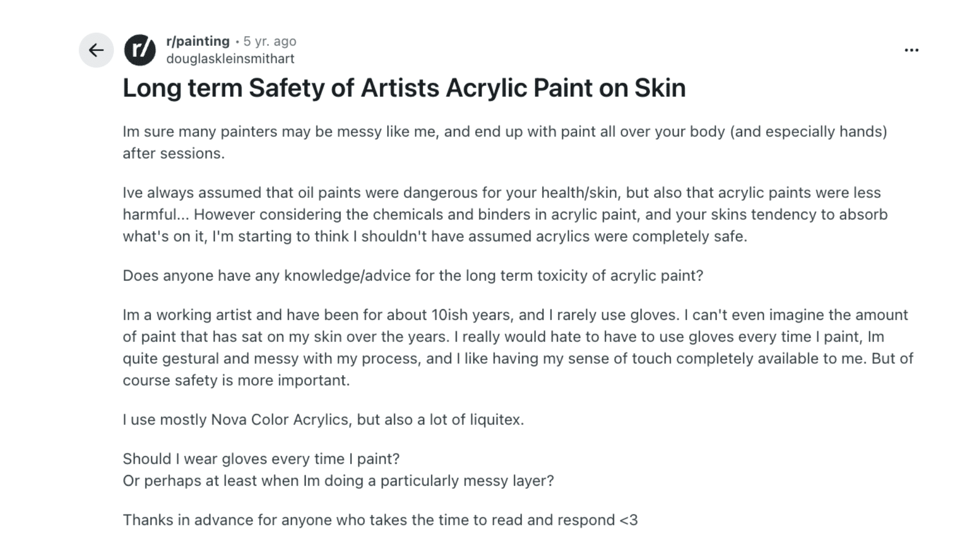Click the r/painting subreddit avatar icon
This screenshot has width=980, height=551.
(140, 50)
